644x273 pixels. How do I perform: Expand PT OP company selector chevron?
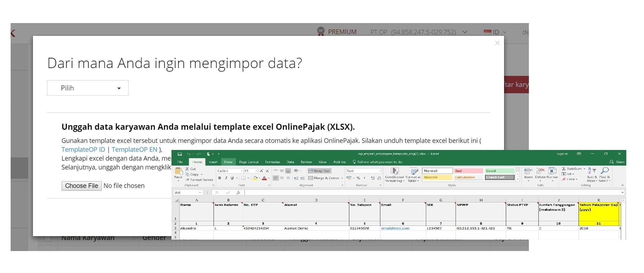coord(465,32)
